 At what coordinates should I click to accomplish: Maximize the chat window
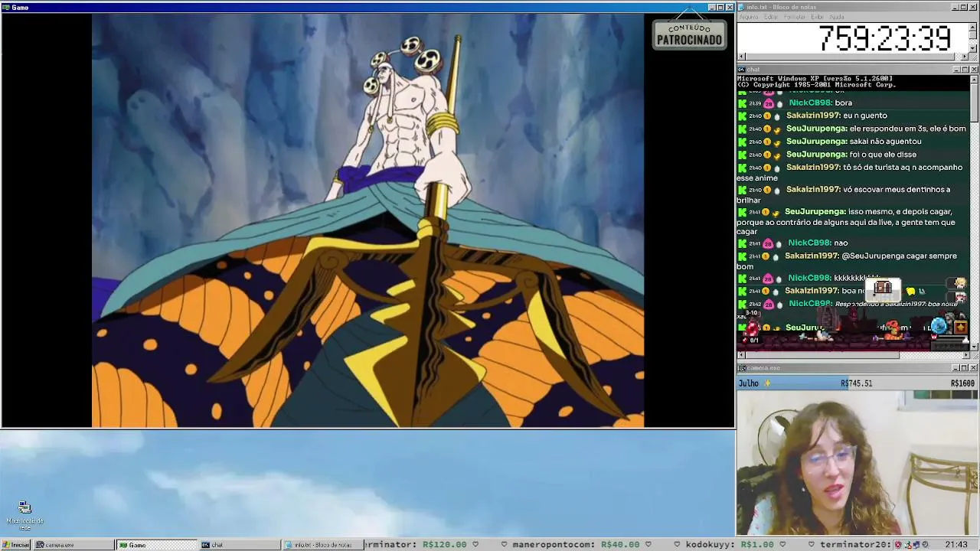(964, 70)
